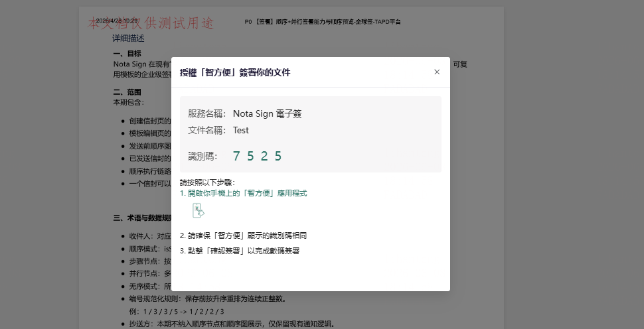This screenshot has width=644, height=329.
Task: Click step 3 點擊「確認簽署」以完成數碼簽署
Action: pos(240,251)
